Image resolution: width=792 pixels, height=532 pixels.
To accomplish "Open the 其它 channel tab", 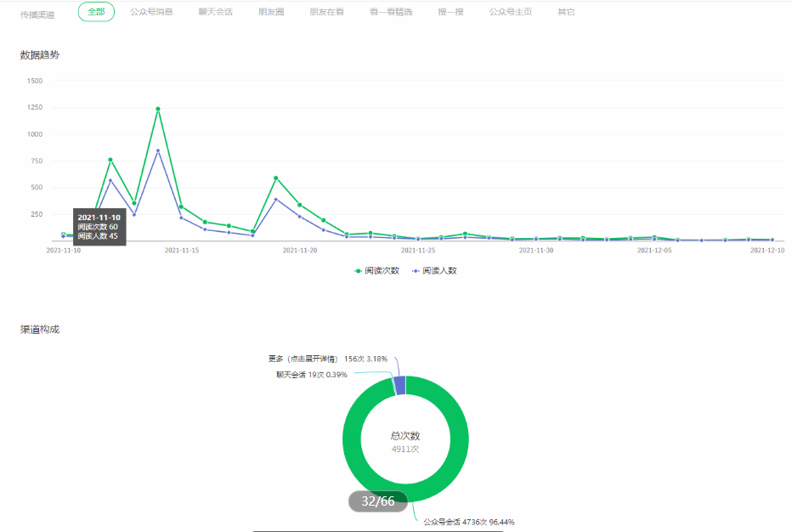I will click(x=566, y=12).
